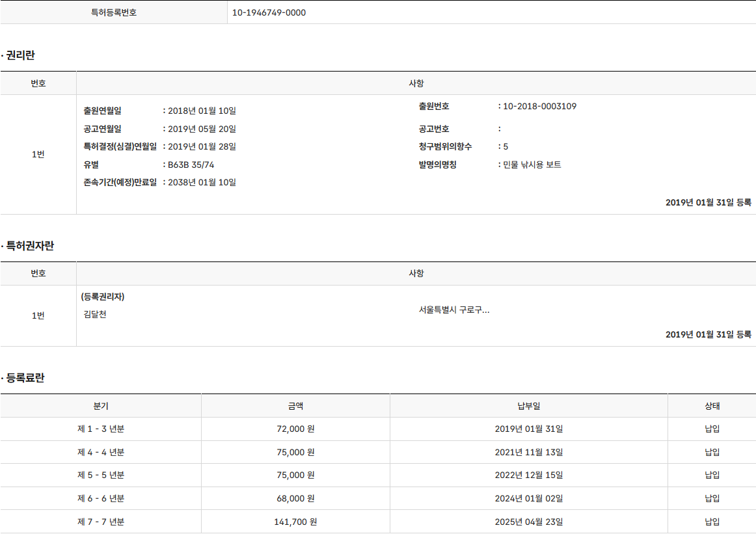
Task: Expand the truncated address 서울특별시 구로구...
Action: [454, 310]
